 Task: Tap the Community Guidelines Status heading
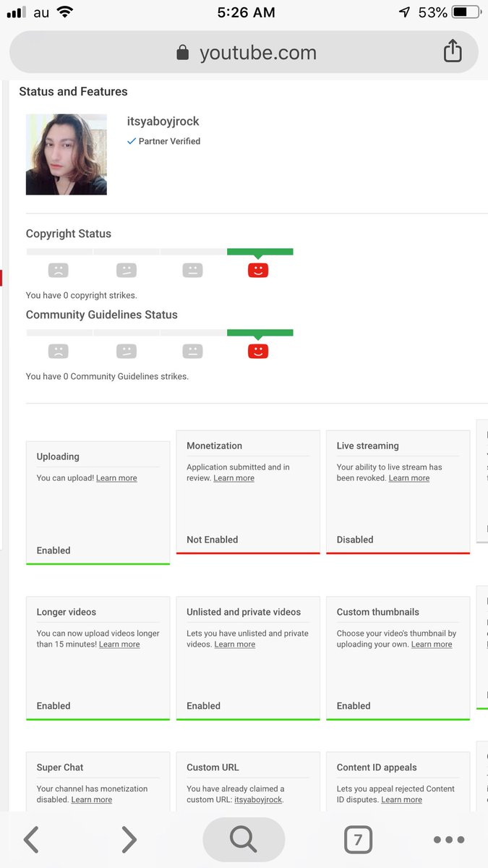pos(101,315)
